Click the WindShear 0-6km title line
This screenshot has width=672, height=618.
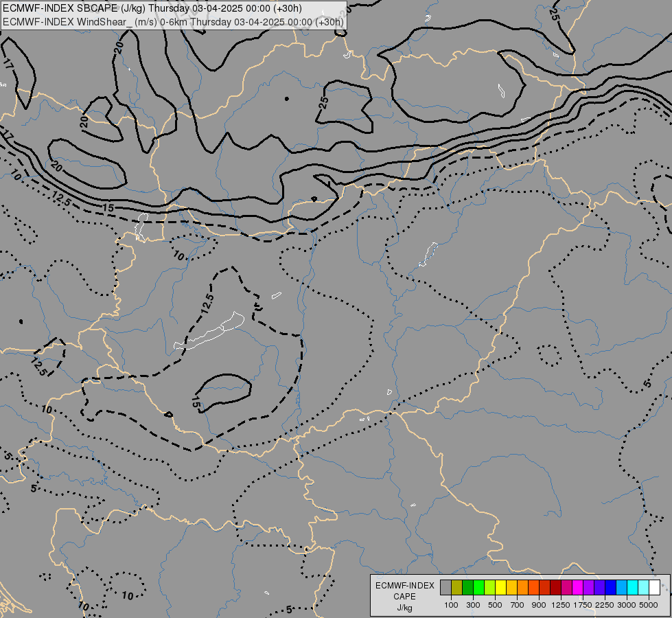click(x=173, y=22)
